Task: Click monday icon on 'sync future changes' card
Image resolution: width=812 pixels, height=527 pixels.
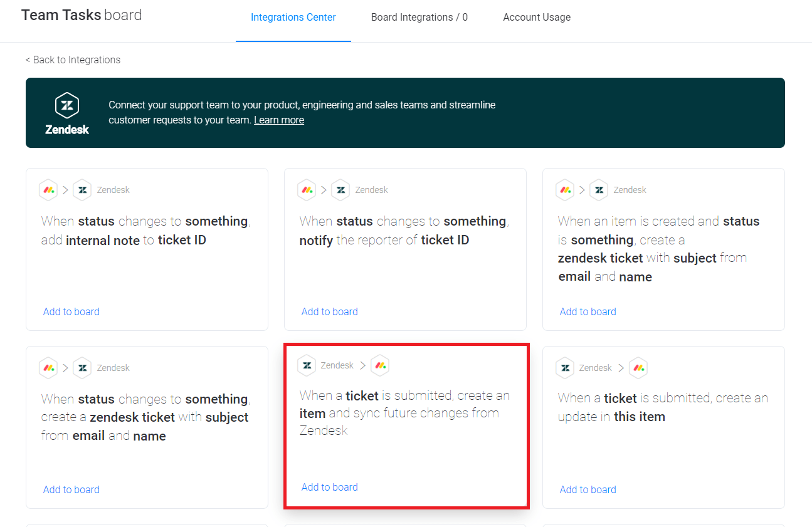Action: (x=380, y=365)
